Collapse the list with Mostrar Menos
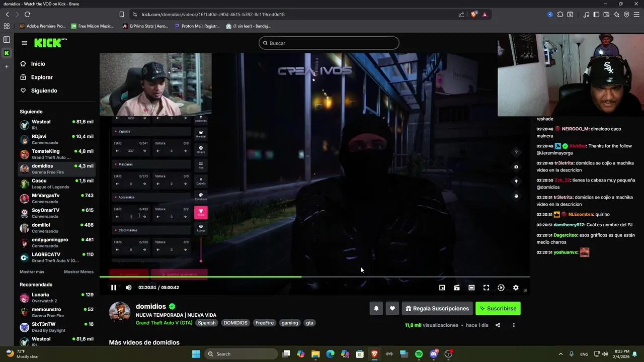644x362 pixels. pyautogui.click(x=78, y=272)
